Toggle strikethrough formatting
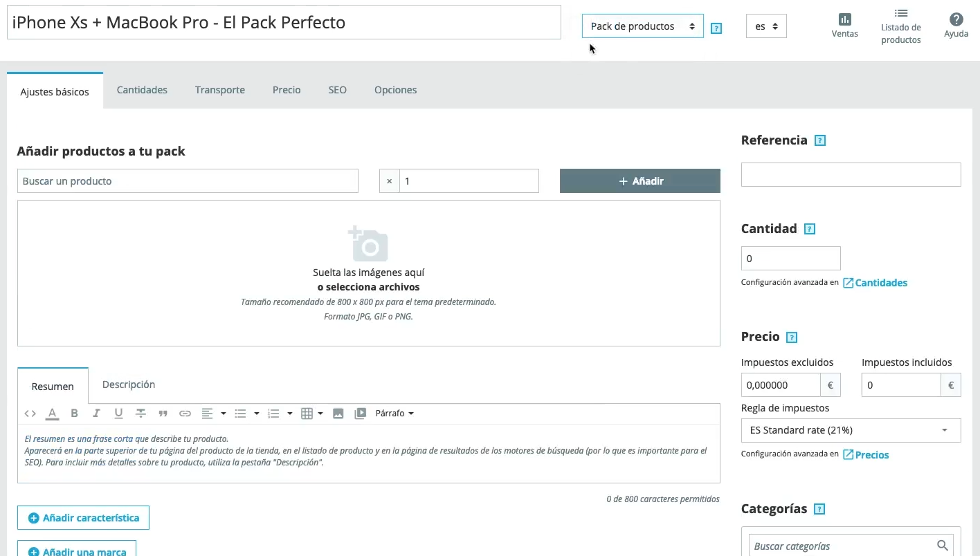Image resolution: width=980 pixels, height=556 pixels. point(140,414)
